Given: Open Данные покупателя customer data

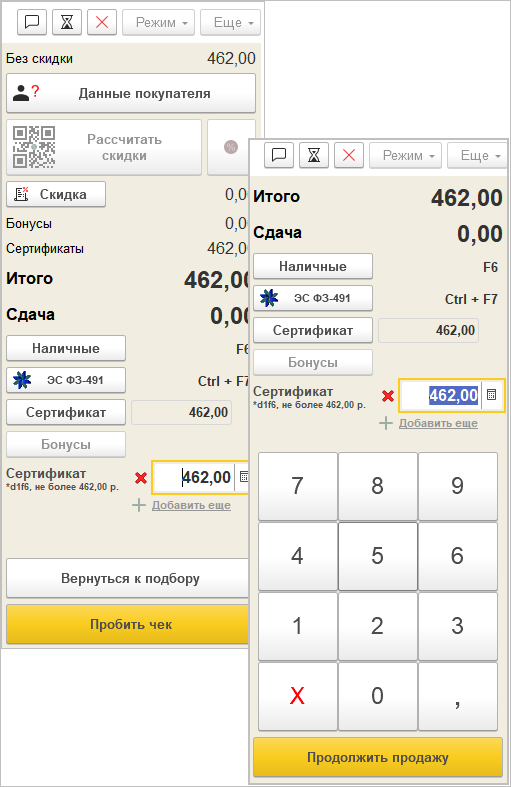Looking at the screenshot, I should [x=131, y=93].
